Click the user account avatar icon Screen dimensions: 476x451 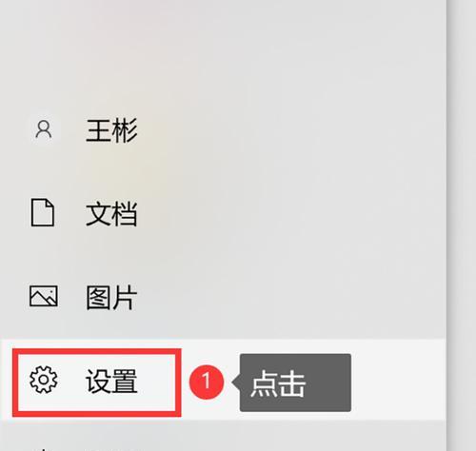click(x=44, y=129)
